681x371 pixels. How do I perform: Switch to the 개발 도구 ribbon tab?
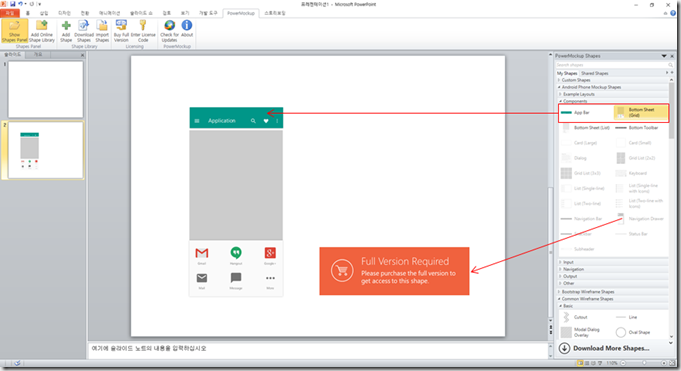pyautogui.click(x=208, y=13)
